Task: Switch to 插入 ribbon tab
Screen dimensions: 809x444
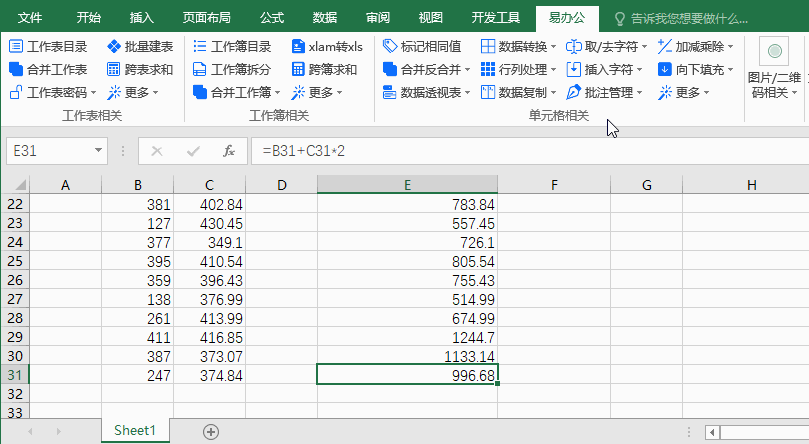Action: coord(141,18)
